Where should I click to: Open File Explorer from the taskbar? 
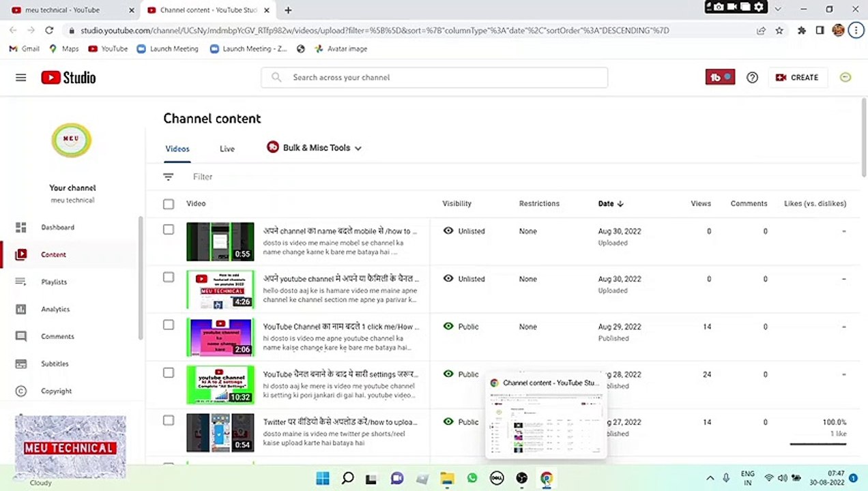point(447,478)
